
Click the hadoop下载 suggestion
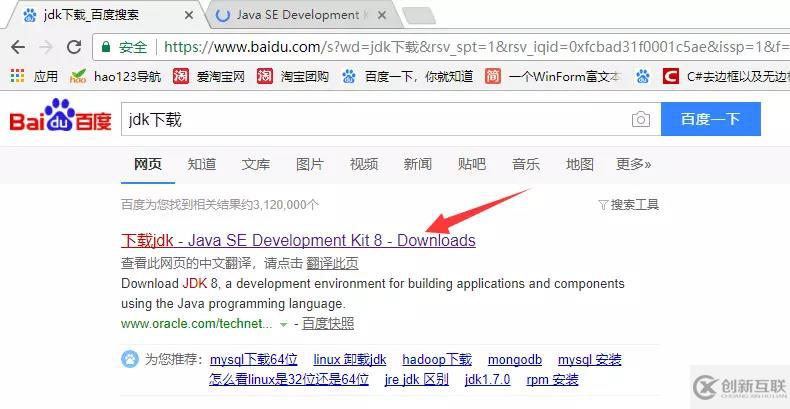437,360
